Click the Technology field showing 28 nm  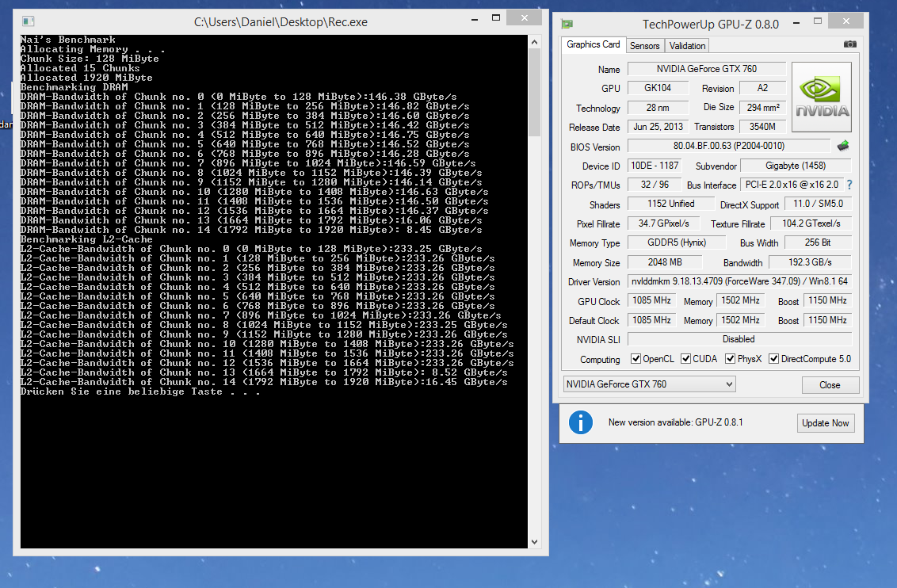(658, 108)
